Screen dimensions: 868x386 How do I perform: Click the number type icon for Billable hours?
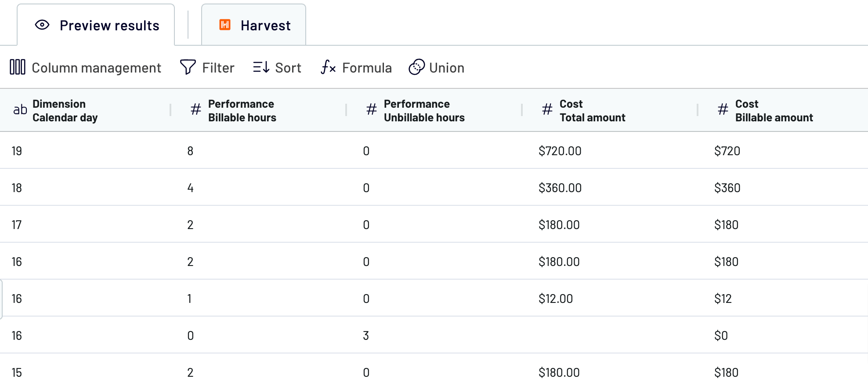pos(196,109)
